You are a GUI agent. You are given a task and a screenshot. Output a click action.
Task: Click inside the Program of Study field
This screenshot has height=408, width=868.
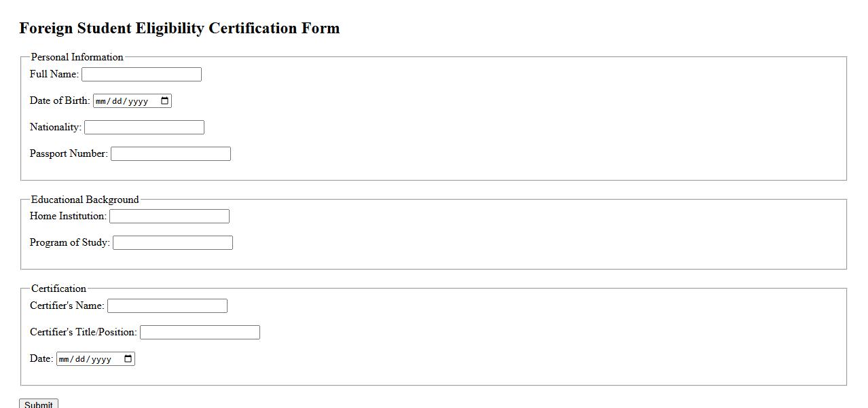173,243
